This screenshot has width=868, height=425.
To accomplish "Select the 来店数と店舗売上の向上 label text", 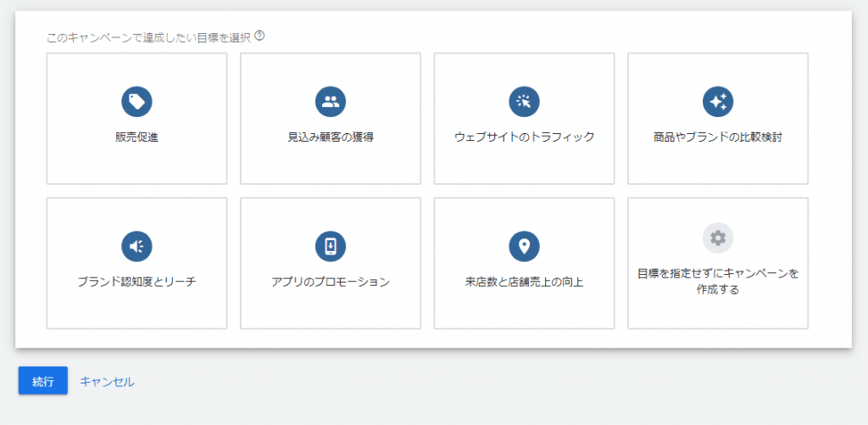I will tap(524, 282).
